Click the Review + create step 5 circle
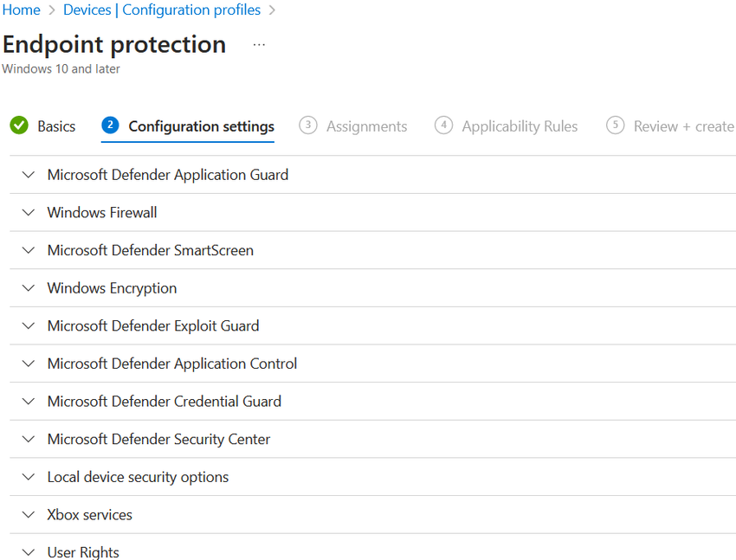Image resolution: width=736 pixels, height=560 pixels. pyautogui.click(x=615, y=126)
